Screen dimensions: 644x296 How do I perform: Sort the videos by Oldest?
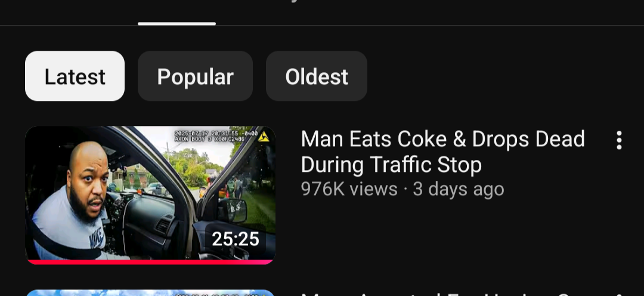click(317, 76)
